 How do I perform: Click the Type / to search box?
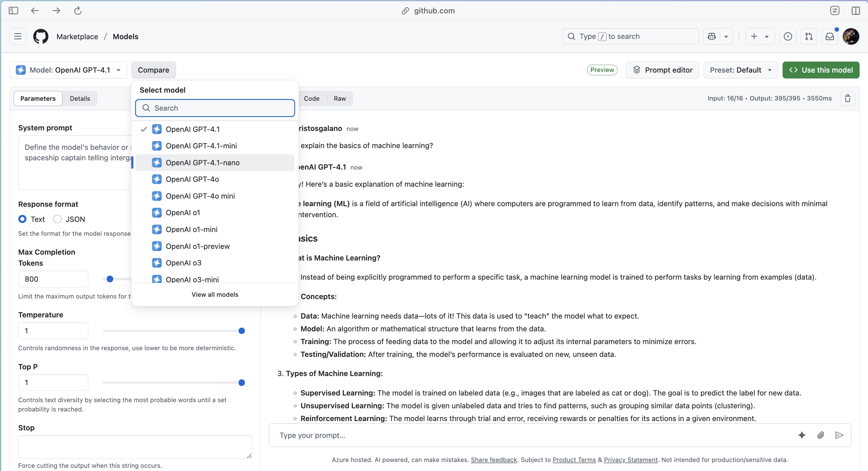pyautogui.click(x=631, y=36)
